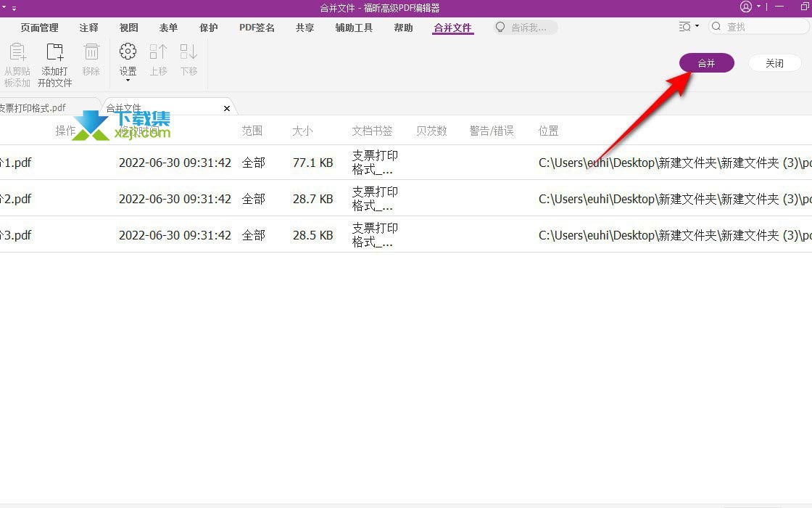The image size is (812, 508).
Task: Open the 保护 tab
Action: coord(209,28)
